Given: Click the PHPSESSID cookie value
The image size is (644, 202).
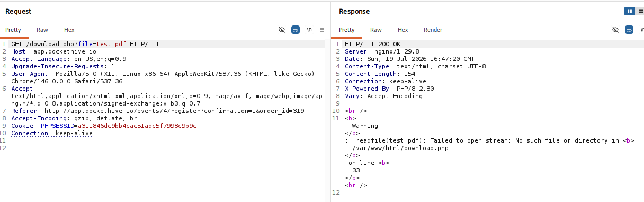Looking at the screenshot, I should 137,126.
